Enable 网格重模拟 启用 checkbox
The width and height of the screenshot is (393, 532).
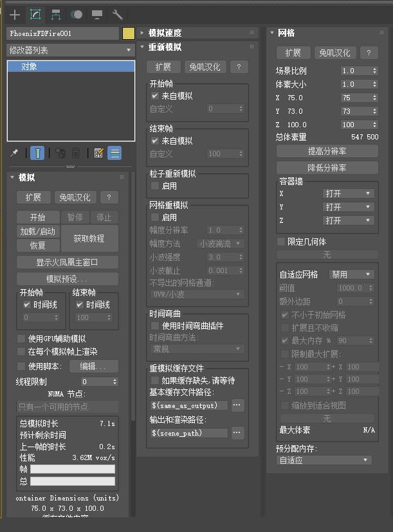click(x=154, y=217)
